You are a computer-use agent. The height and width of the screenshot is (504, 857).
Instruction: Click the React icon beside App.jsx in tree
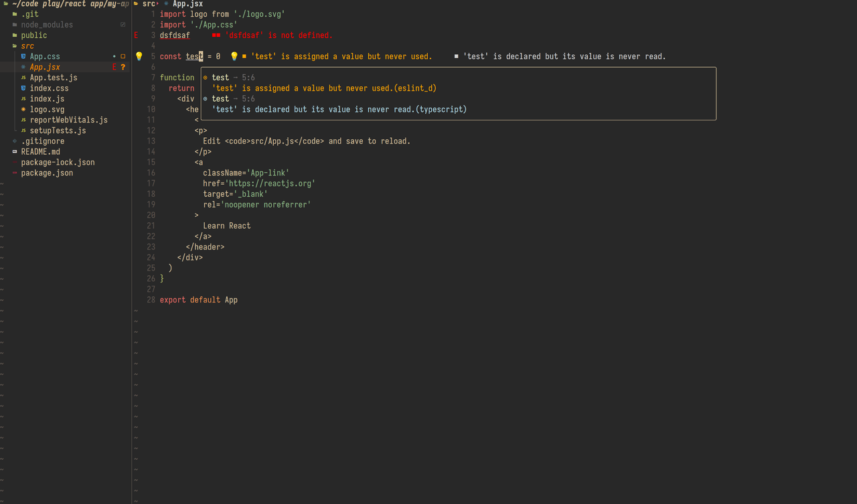(23, 67)
